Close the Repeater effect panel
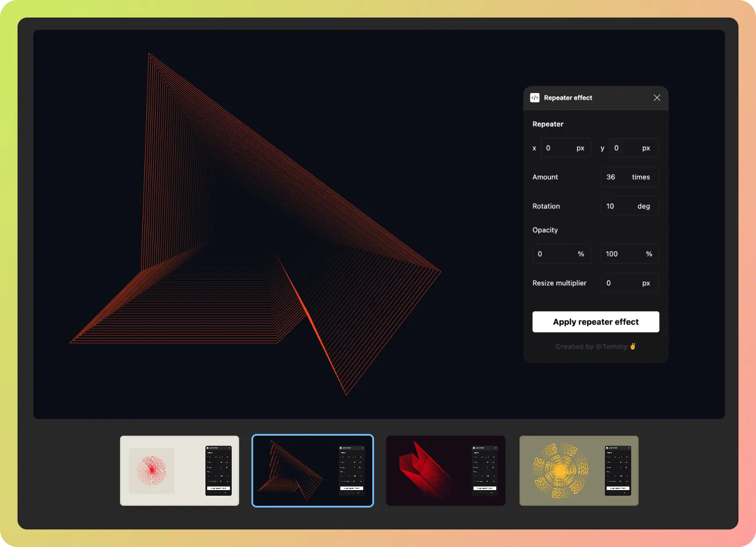756x547 pixels. pos(657,98)
